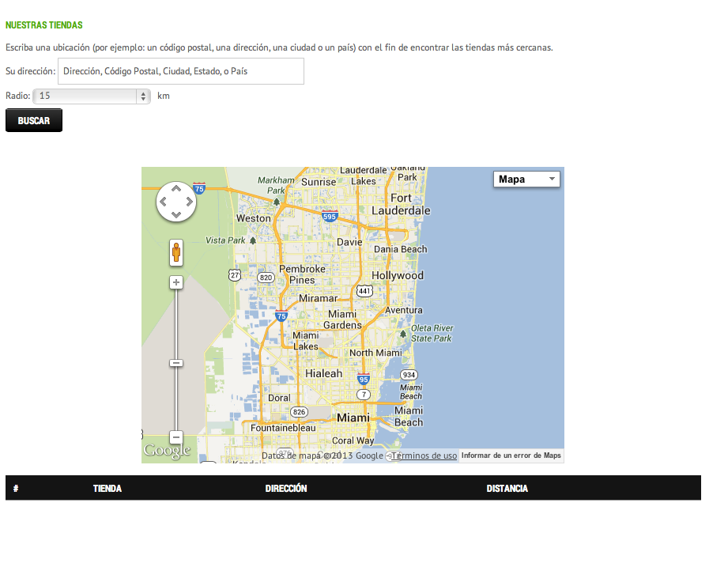This screenshot has height=567, width=728.
Task: Click the zoom slider handle
Action: tap(176, 363)
